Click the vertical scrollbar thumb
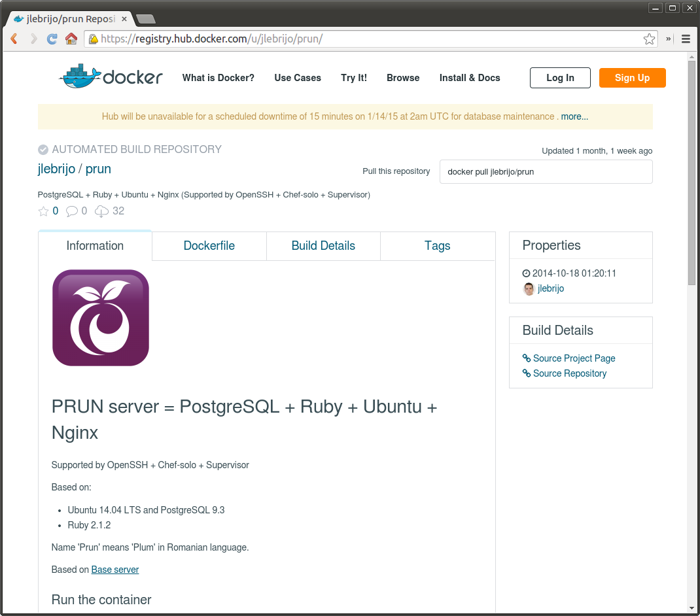 tap(691, 173)
